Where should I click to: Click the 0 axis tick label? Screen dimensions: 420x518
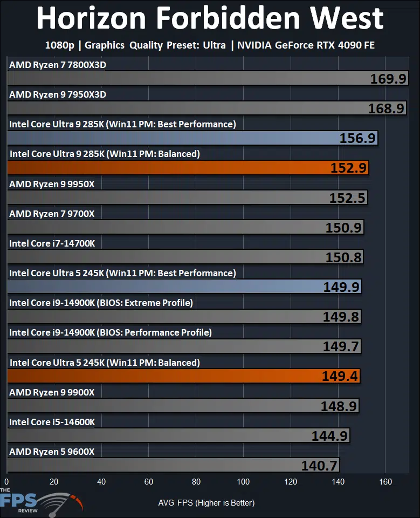6,482
